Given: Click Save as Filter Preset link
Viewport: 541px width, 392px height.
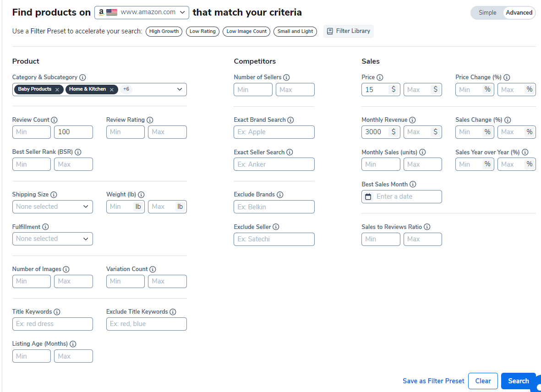Looking at the screenshot, I should tap(433, 381).
